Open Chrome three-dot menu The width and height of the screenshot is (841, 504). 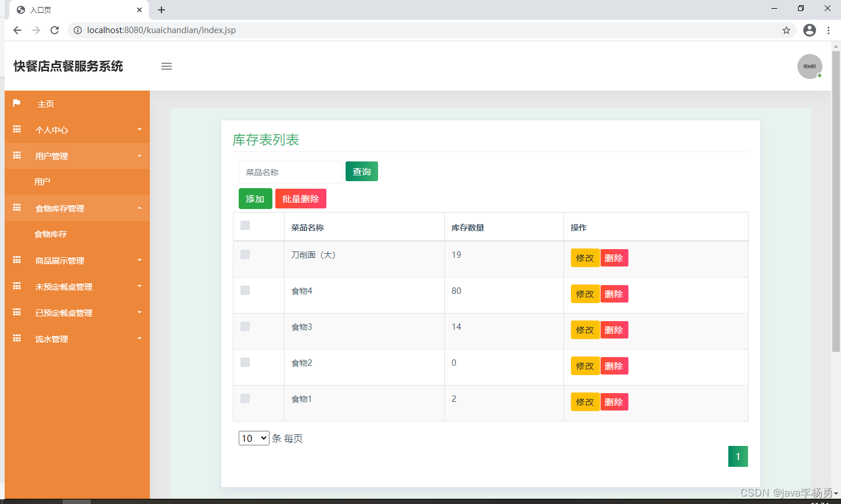click(829, 30)
